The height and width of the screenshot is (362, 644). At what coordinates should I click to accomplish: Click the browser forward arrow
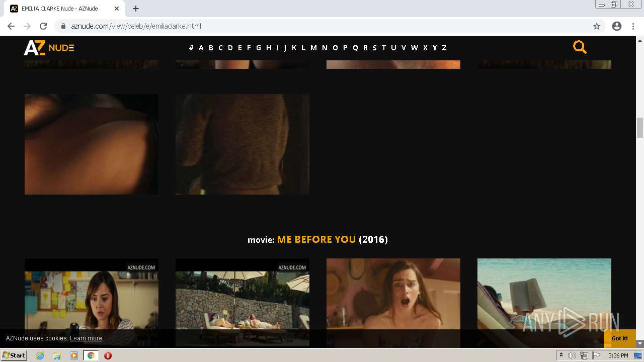(x=27, y=26)
